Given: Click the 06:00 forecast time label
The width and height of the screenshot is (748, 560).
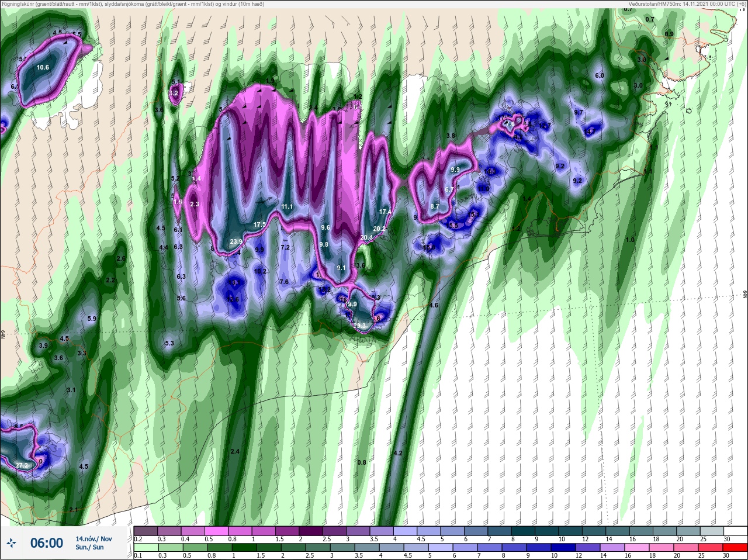Looking at the screenshot, I should pos(47,543).
